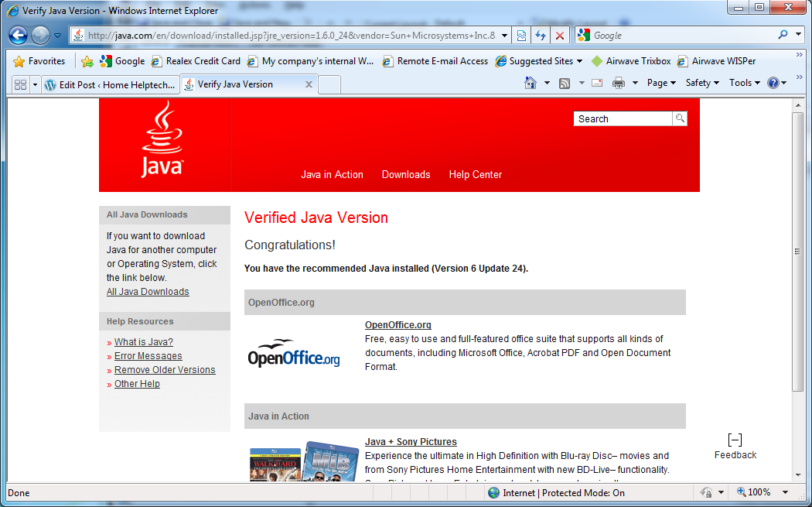The width and height of the screenshot is (812, 507).
Task: Open Realex Credit Card favorite
Action: 196,61
